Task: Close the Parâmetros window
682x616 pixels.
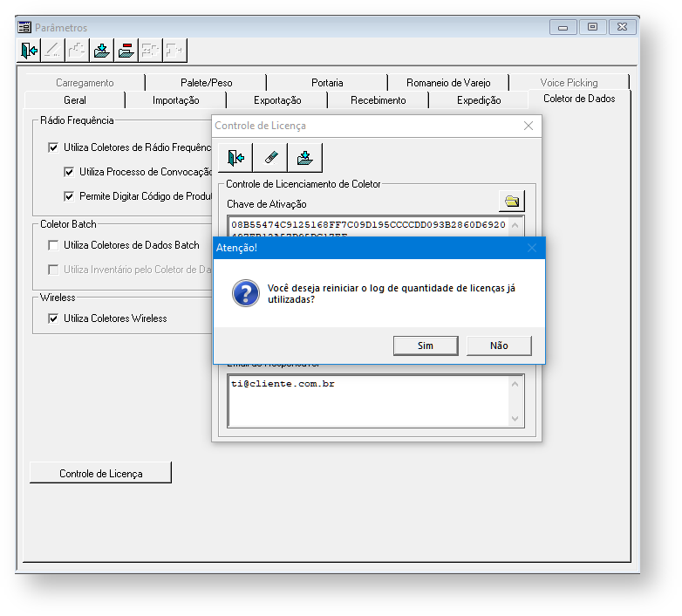Action: click(x=623, y=27)
